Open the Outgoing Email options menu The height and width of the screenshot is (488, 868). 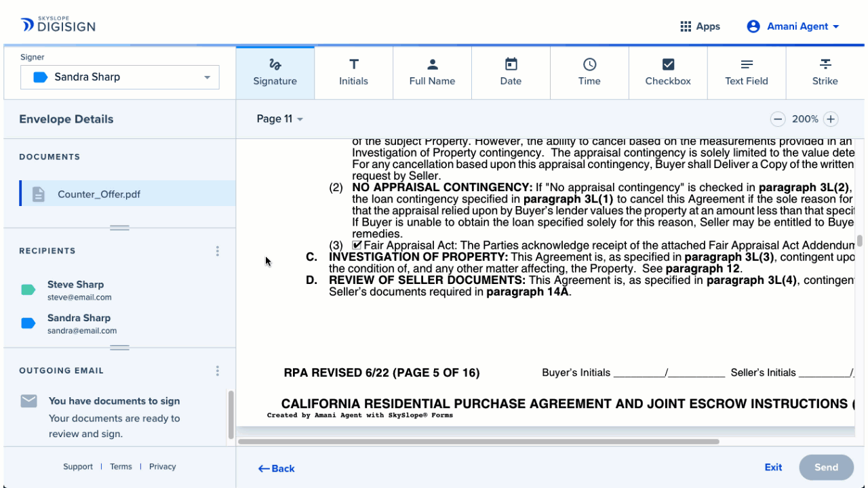coord(218,371)
